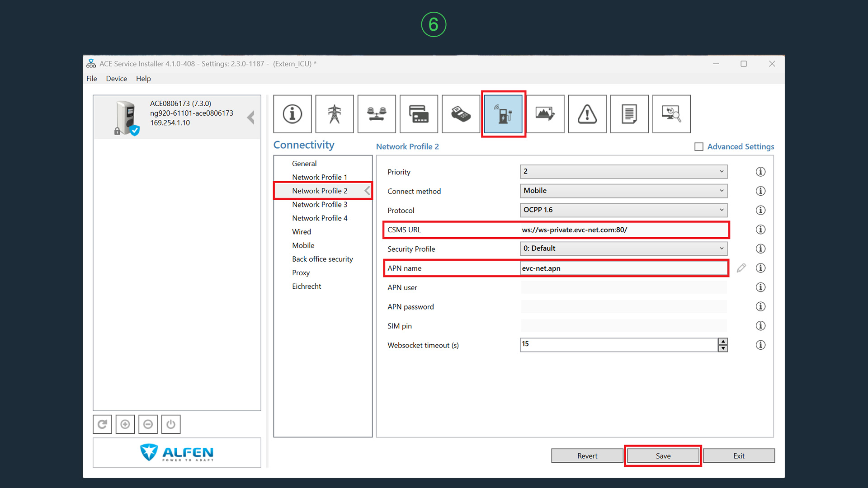Open the Protocol dropdown
This screenshot has height=488, width=868.
click(x=623, y=210)
